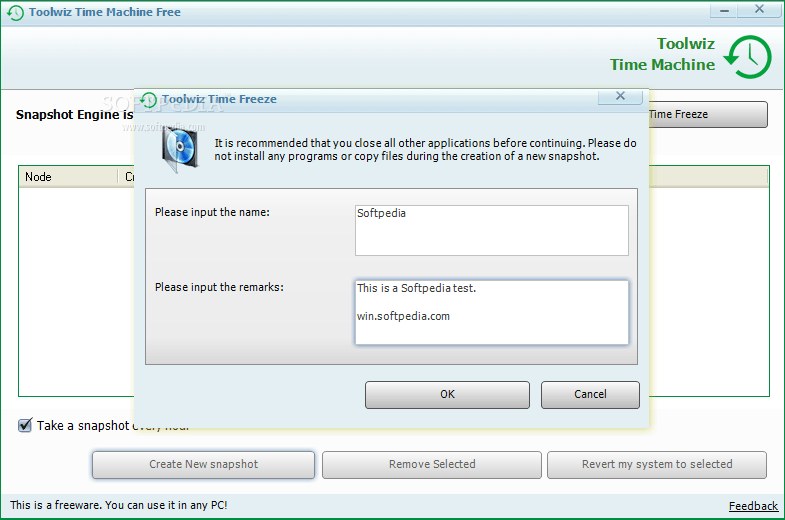Image resolution: width=785 pixels, height=520 pixels.
Task: Close the Toolwiz Time Machine Free window
Action: pyautogui.click(x=759, y=10)
